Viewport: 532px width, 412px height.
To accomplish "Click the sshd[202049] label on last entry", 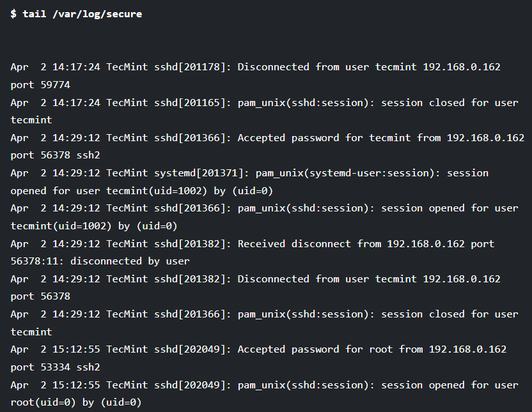I will click(193, 385).
